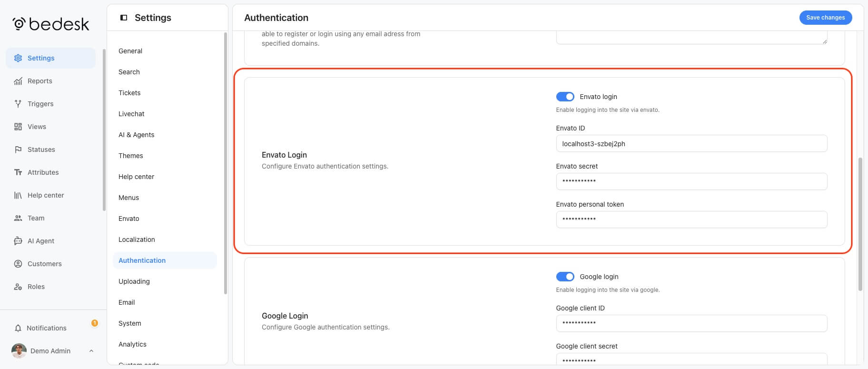Click the Envato login toggle label
The image size is (868, 369).
(x=598, y=97)
